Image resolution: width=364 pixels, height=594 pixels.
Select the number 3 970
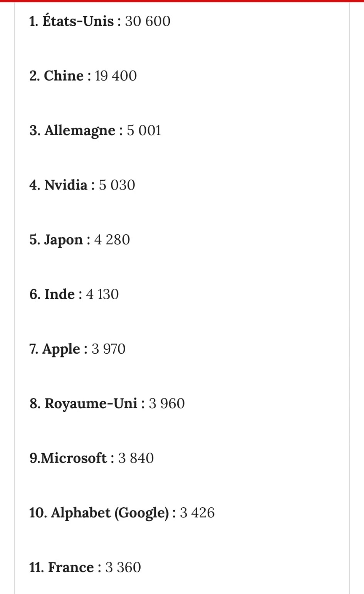(x=108, y=349)
